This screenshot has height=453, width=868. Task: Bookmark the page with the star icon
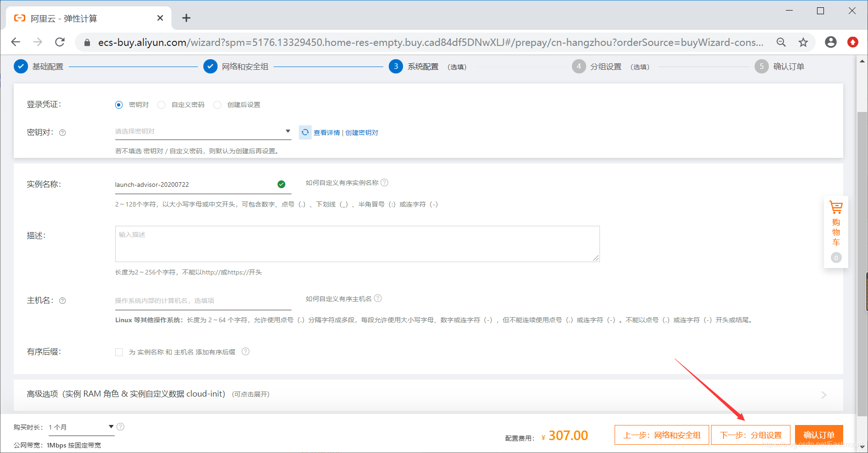803,42
